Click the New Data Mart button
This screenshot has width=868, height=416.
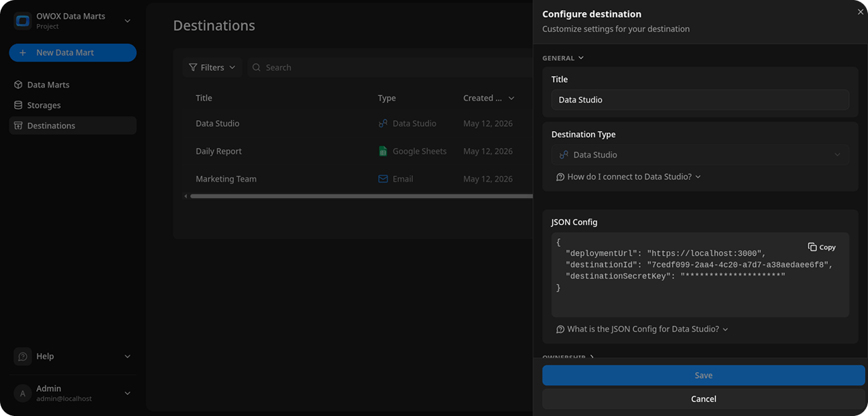tap(73, 53)
